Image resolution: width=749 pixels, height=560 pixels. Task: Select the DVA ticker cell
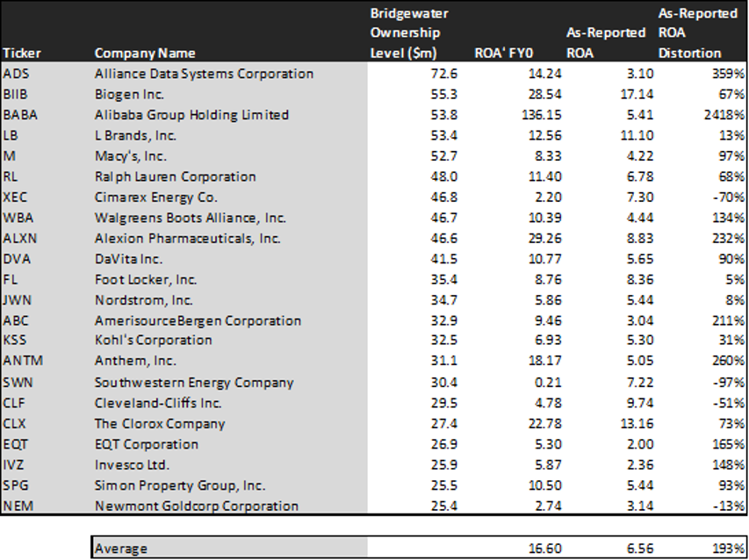[17, 259]
